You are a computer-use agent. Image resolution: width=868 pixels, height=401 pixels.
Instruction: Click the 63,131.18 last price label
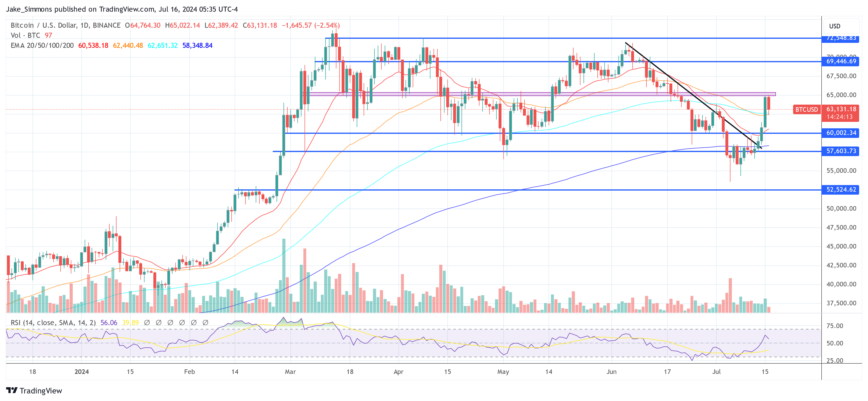841,109
